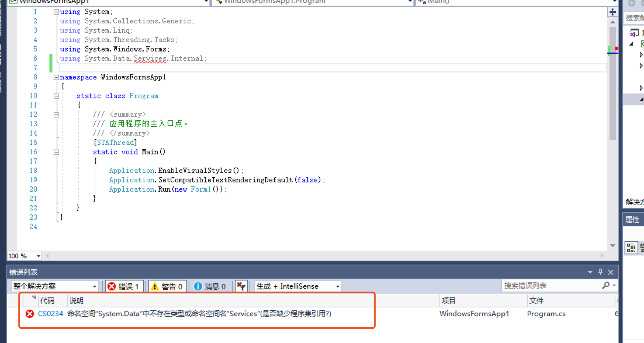
Task: Open the WindowsFormsApp1.Program type navigation dropdown
Action: click(x=410, y=2)
